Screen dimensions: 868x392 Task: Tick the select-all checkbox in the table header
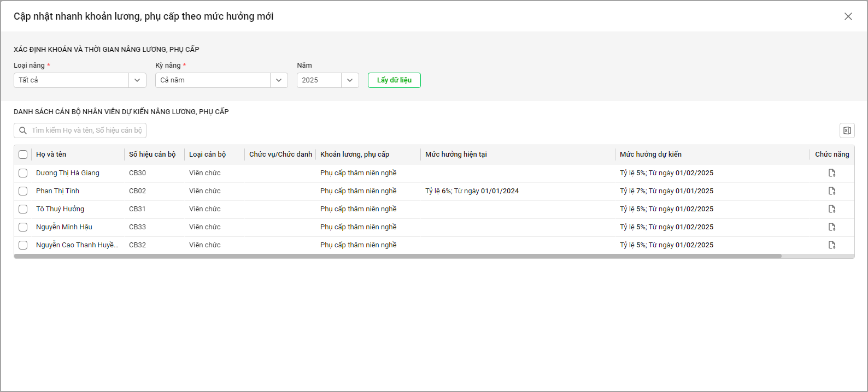point(23,155)
